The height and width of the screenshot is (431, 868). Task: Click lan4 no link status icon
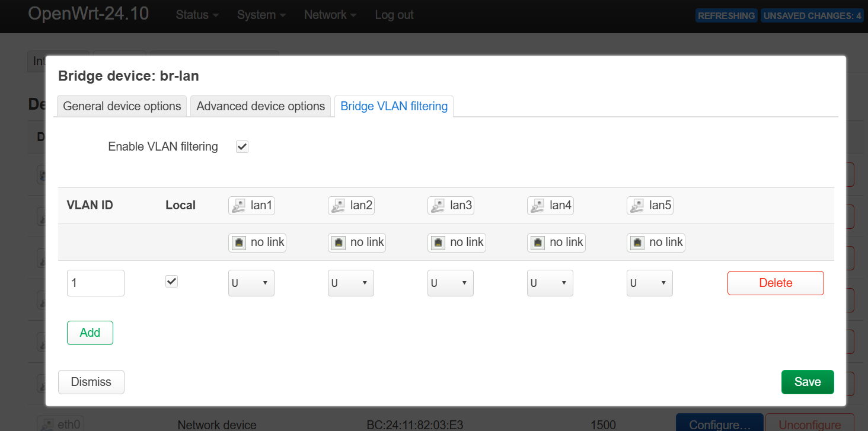click(538, 242)
